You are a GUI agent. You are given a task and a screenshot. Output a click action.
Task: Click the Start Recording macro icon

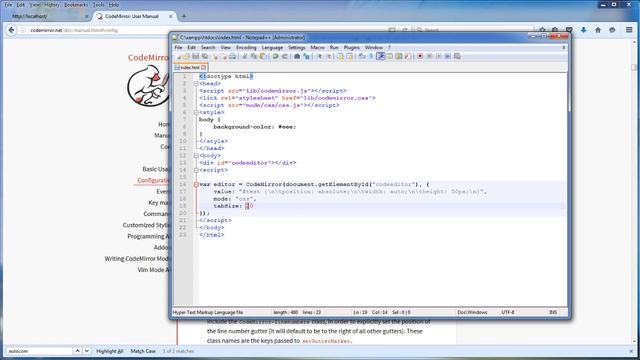[x=420, y=56]
